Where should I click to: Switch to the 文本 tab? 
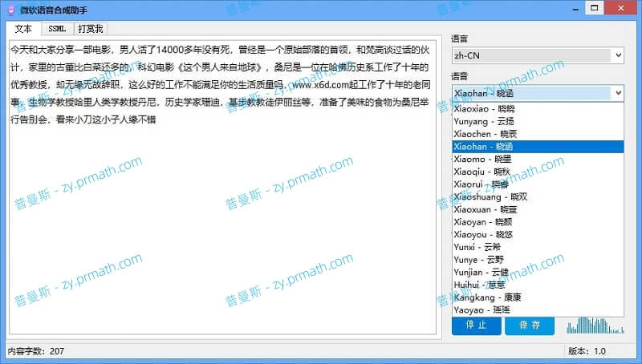point(23,29)
